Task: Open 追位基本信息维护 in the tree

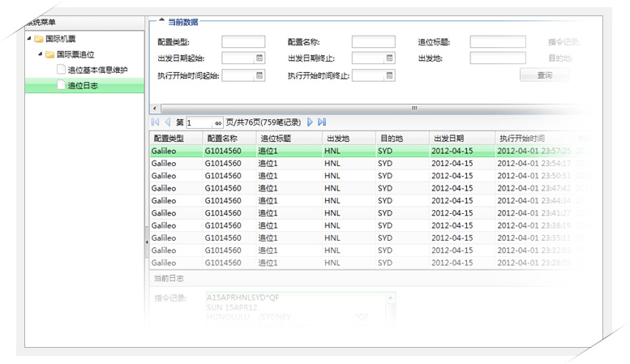Action: (97, 70)
